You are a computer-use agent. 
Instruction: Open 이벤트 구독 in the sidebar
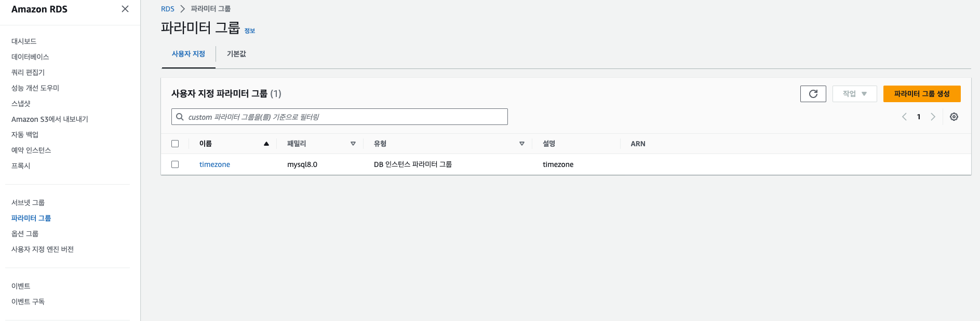[x=28, y=301]
